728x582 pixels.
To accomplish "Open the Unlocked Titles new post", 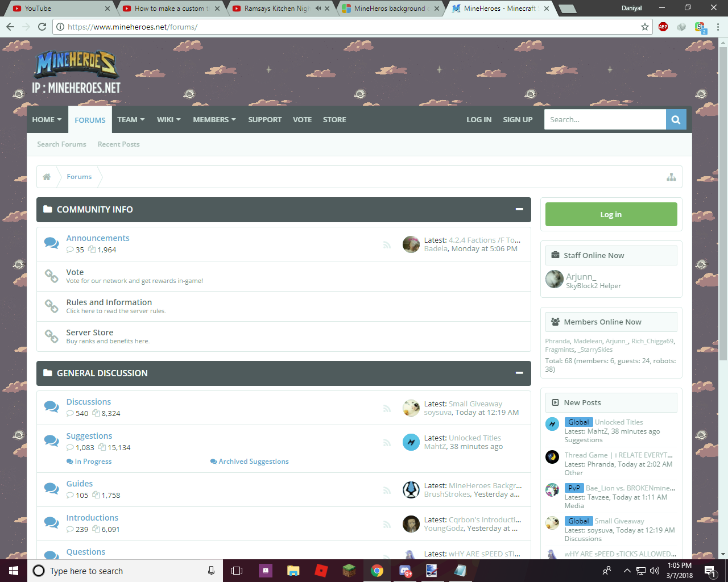I will 619,422.
